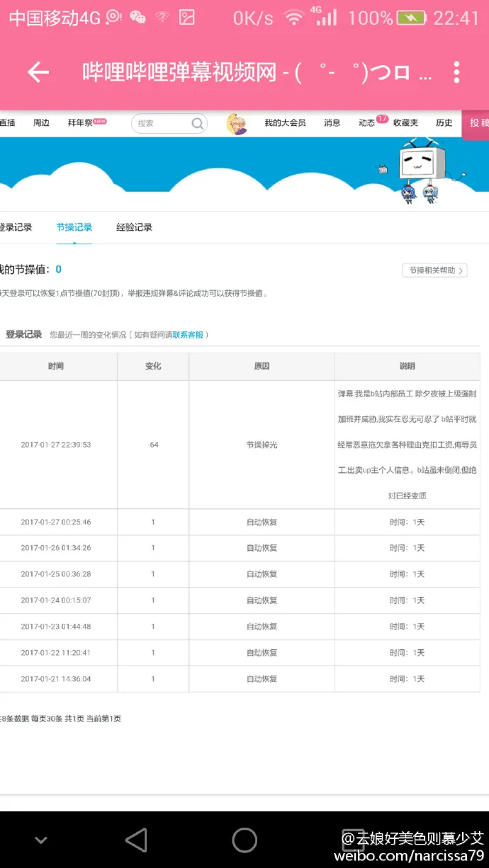Viewport: 489px width, 868px height.
Task: Tap the Android home circle button
Action: pos(244,840)
